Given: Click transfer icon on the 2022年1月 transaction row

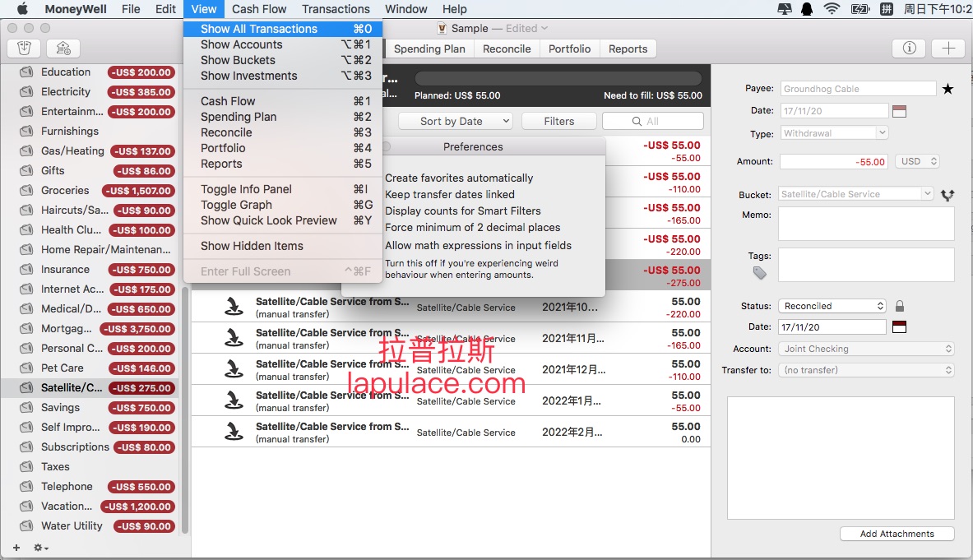Looking at the screenshot, I should (x=234, y=400).
